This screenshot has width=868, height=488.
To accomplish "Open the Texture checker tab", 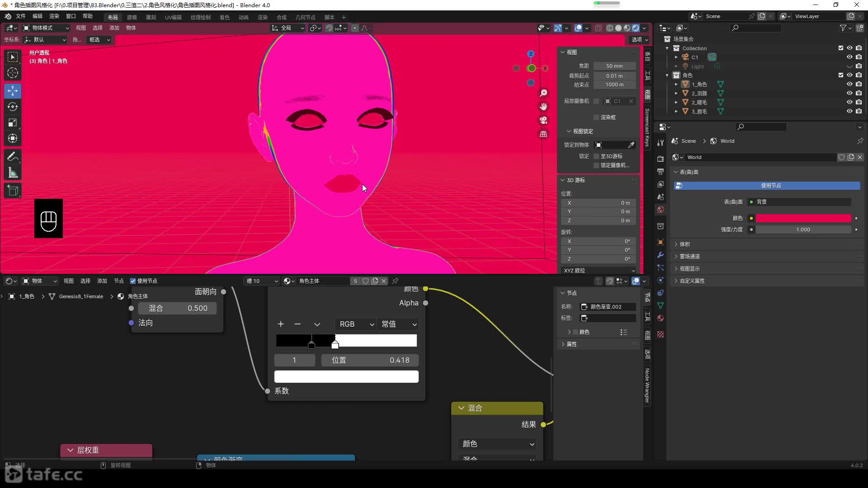I will pos(660,334).
